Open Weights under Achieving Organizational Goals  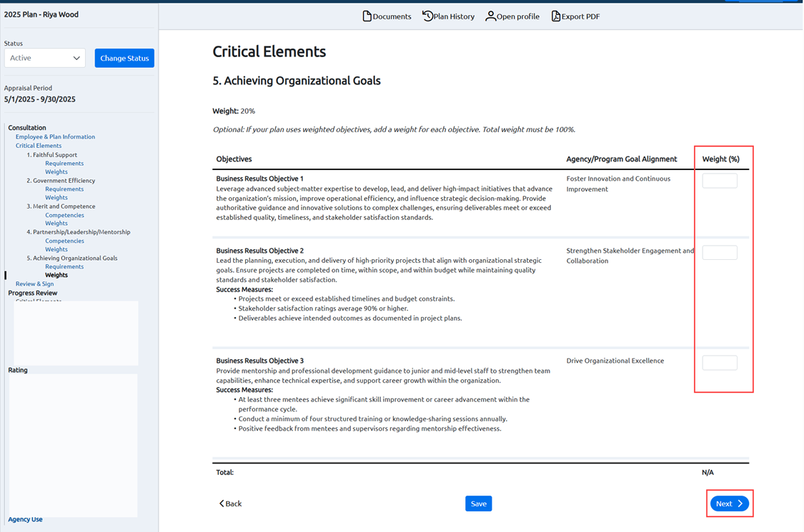56,275
